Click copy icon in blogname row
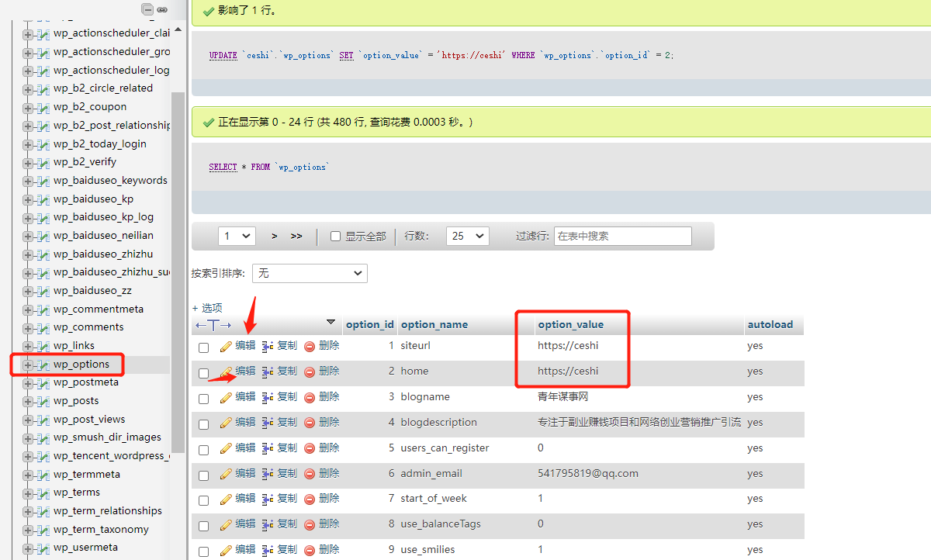 [x=268, y=397]
